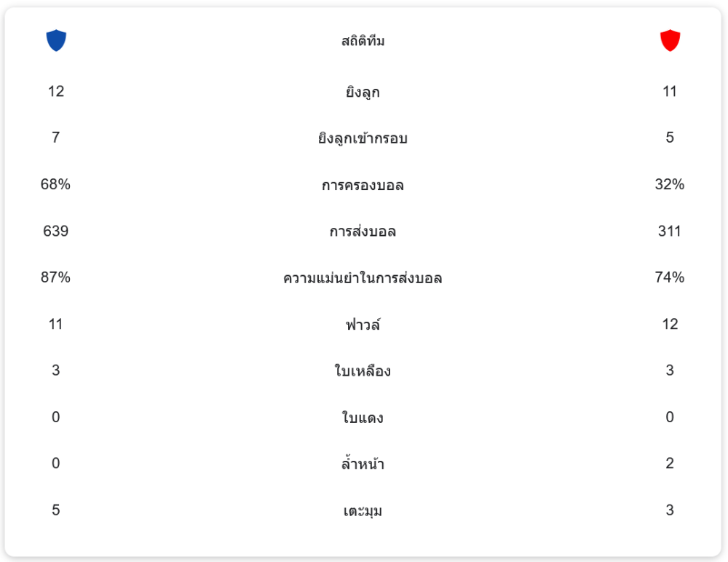Click the 74% pass accuracy value
The height and width of the screenshot is (562, 728).
[670, 277]
